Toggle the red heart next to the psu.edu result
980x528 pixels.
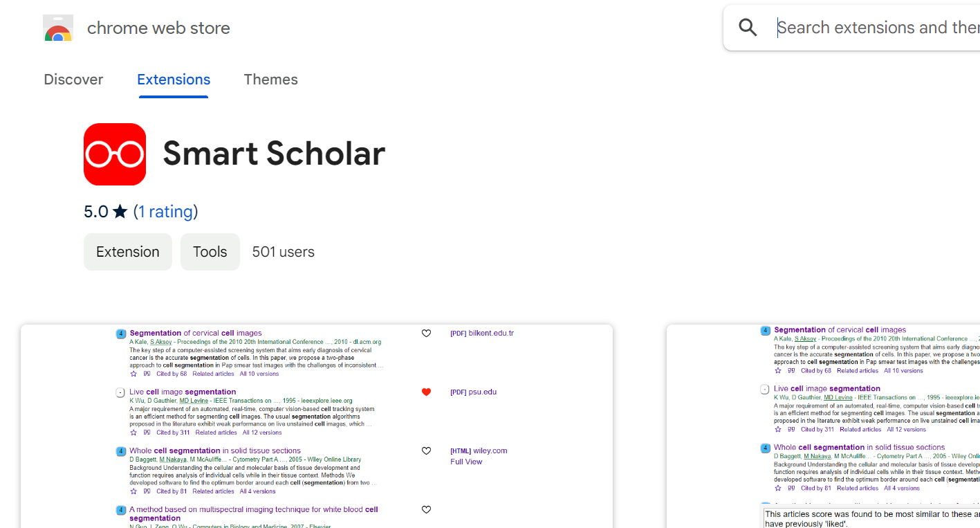(x=426, y=392)
